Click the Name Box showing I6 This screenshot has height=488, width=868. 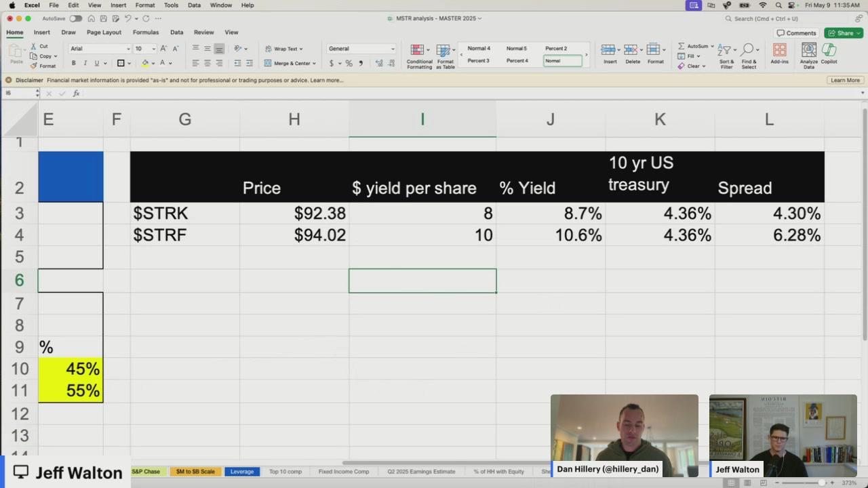click(20, 93)
